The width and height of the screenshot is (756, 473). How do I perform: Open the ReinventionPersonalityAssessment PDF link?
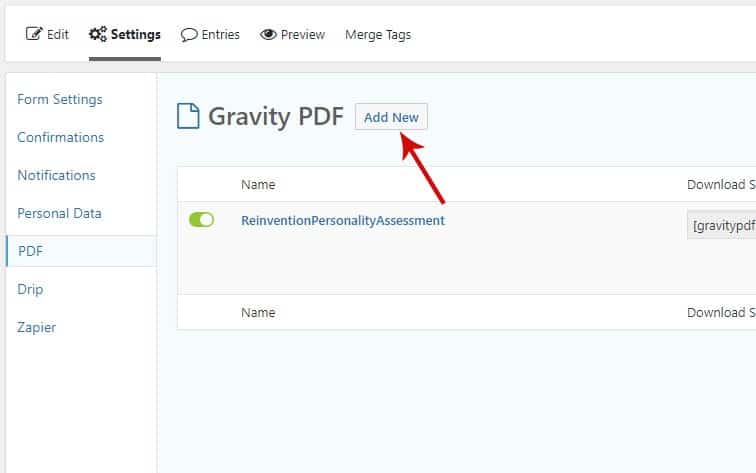pyautogui.click(x=342, y=220)
